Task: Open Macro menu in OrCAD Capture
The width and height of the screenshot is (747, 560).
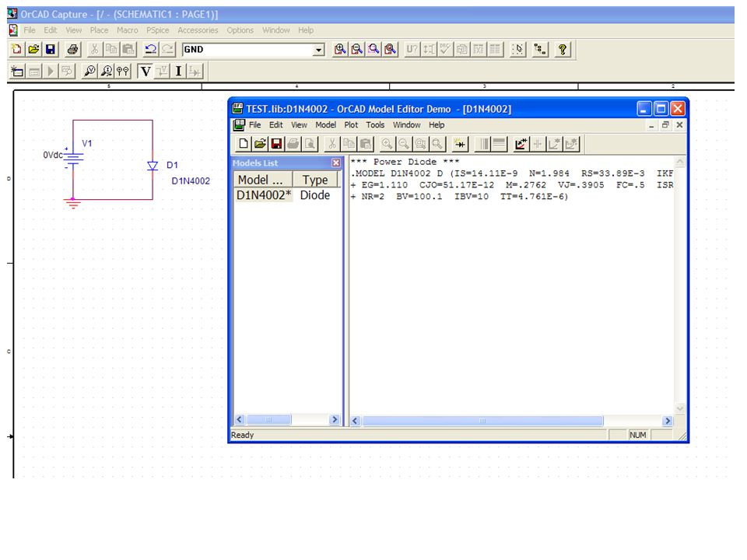Action: 127,30
